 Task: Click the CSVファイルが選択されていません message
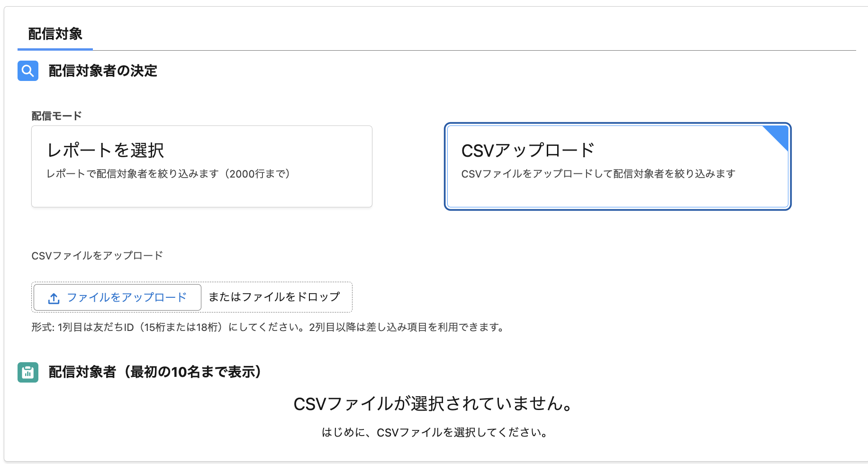tap(434, 404)
